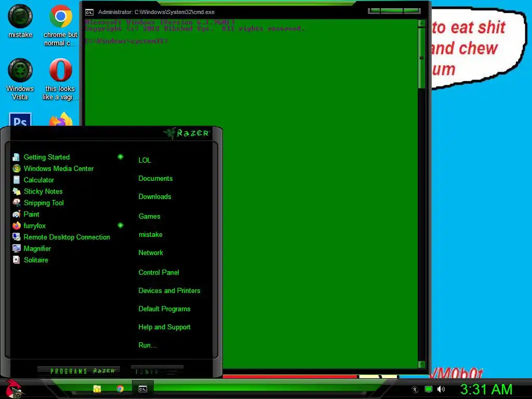Click the scrollbar down arrow in cmd window
Image resolution: width=532 pixels, height=399 pixels.
coord(421,364)
